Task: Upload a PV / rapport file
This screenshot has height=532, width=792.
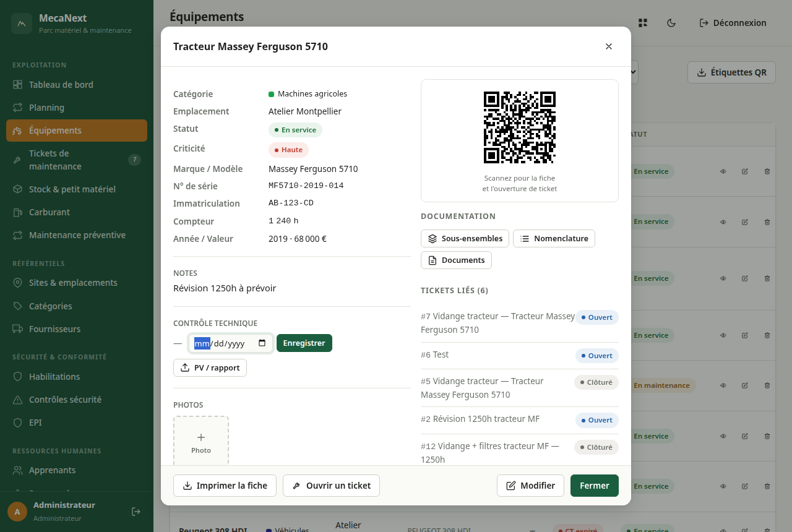Action: (x=210, y=367)
